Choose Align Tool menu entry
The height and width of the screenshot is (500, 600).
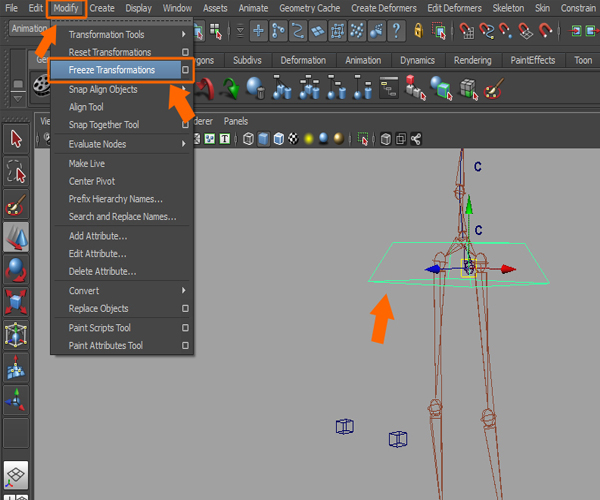pos(86,107)
